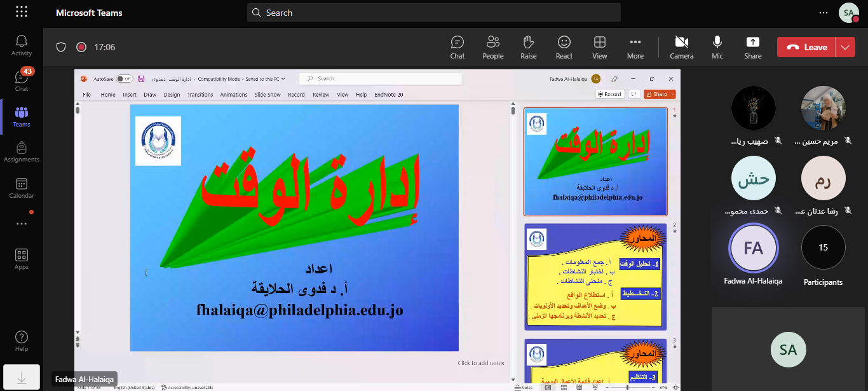Show more apps in the left sidebar
This screenshot has height=391, width=868.
tap(22, 224)
